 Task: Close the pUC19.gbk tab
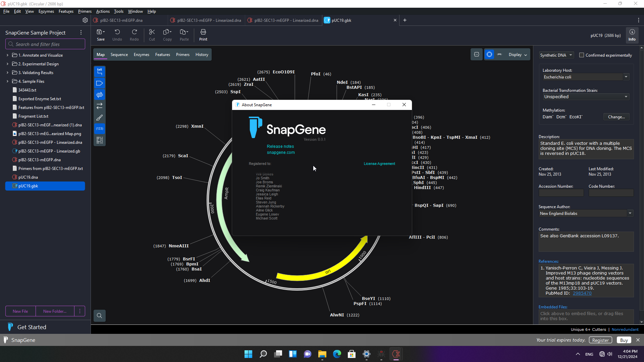point(395,20)
